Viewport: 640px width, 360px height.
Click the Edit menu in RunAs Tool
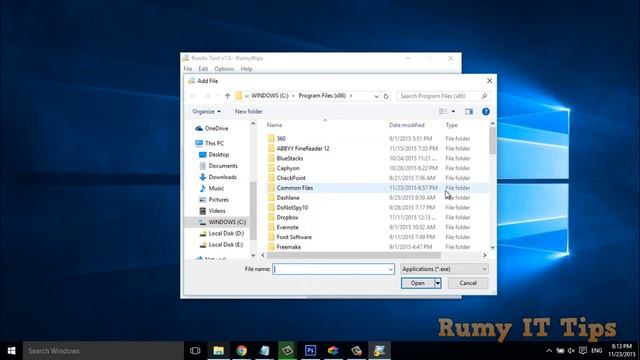[203, 69]
